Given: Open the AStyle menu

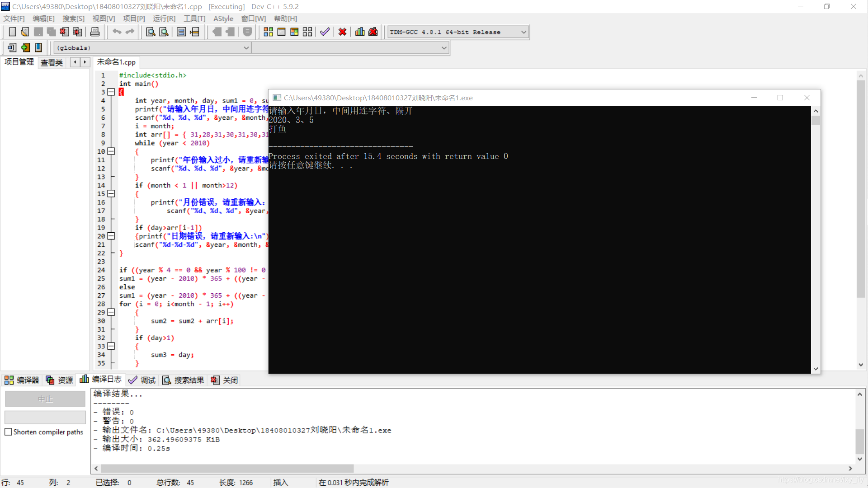Looking at the screenshot, I should coord(223,19).
